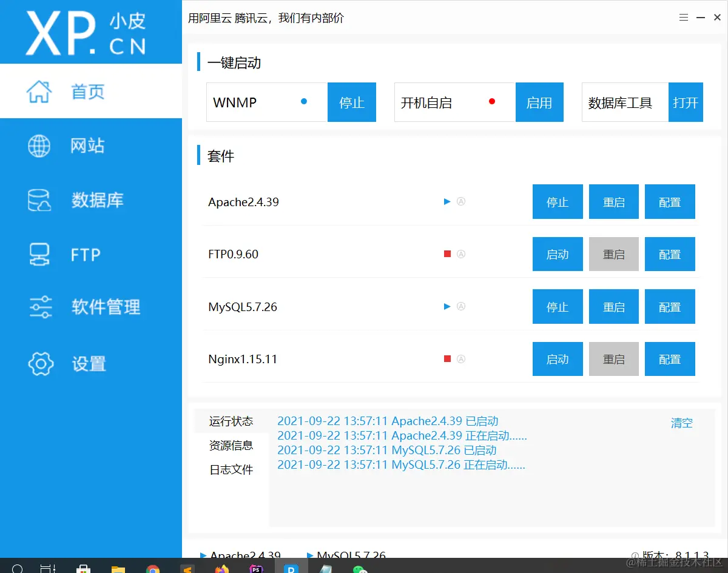The height and width of the screenshot is (573, 728).
Task: Open Nginx1.15.11 配置 configuration
Action: pos(670,359)
